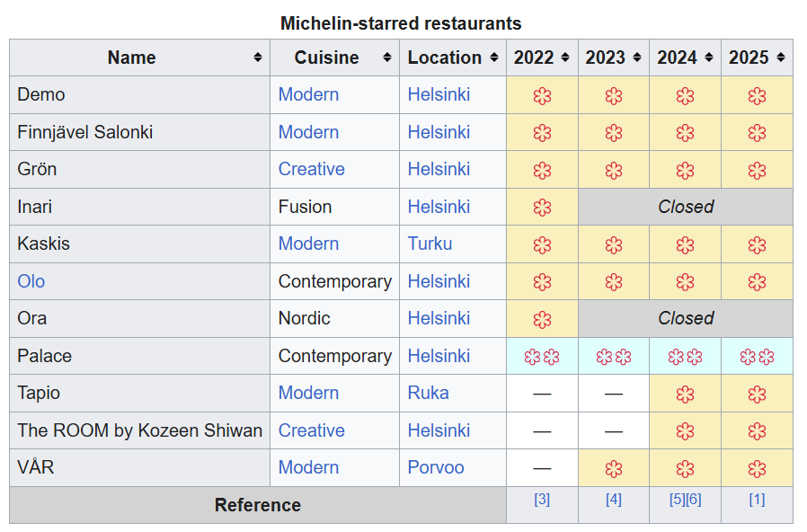Open Turku location link for Kaskis
This screenshot has height=532, width=807.
430,244
